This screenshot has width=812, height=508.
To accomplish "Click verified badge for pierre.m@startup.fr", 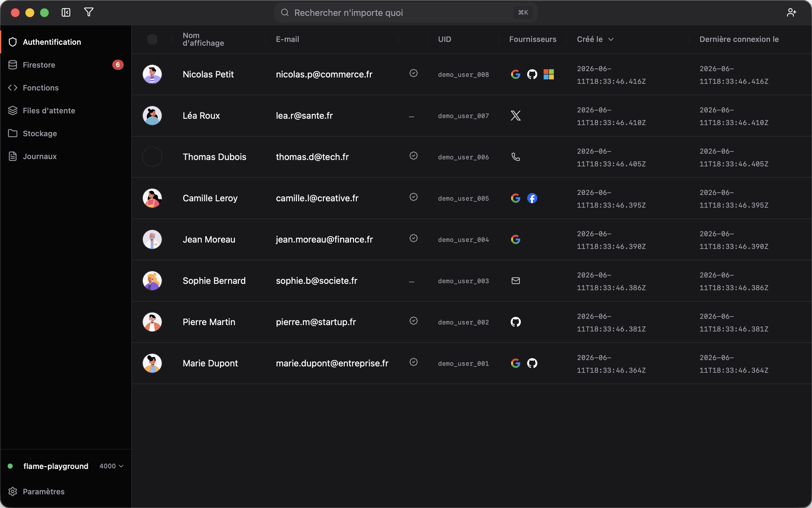I will pyautogui.click(x=413, y=321).
